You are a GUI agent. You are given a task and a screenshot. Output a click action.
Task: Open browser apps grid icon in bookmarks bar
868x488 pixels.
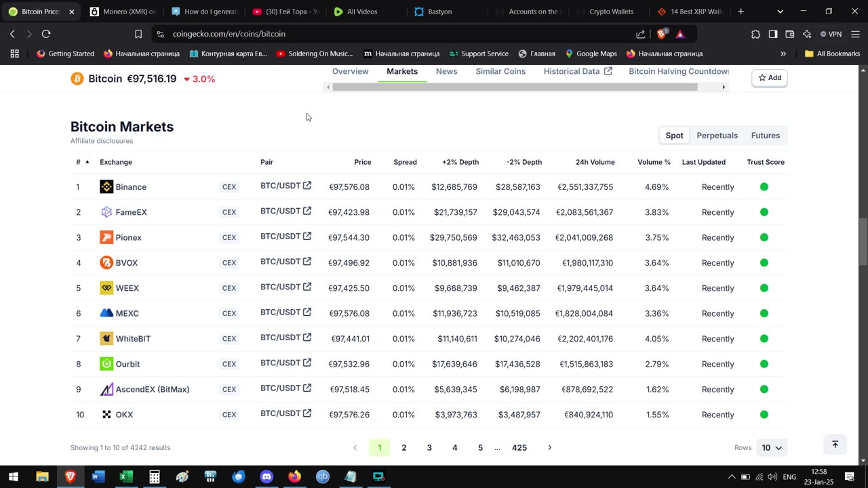pyautogui.click(x=14, y=54)
